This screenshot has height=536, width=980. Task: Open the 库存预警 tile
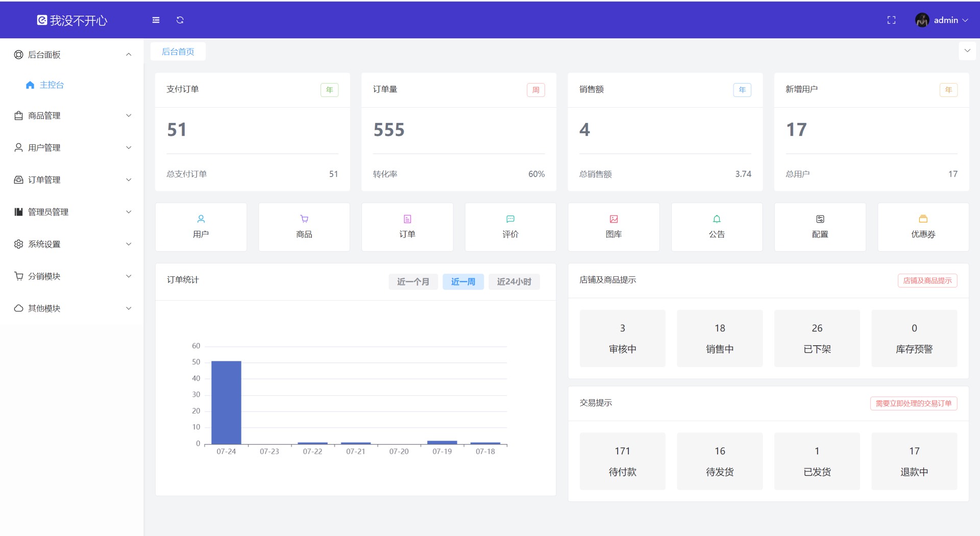(914, 338)
